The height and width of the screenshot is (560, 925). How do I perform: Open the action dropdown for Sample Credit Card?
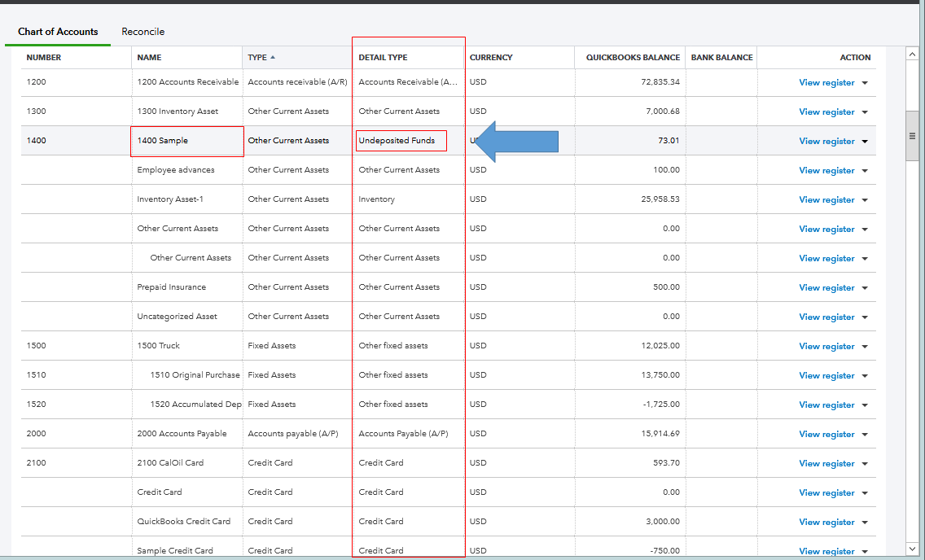coord(865,550)
